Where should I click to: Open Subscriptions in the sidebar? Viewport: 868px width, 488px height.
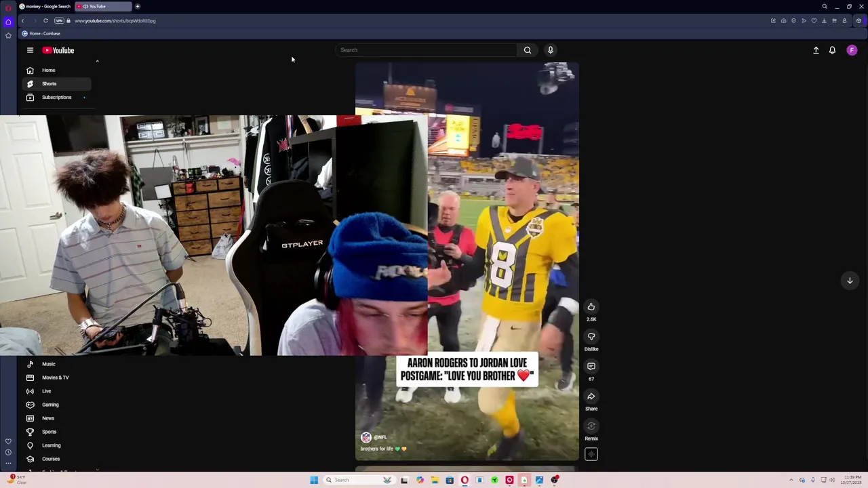[57, 97]
